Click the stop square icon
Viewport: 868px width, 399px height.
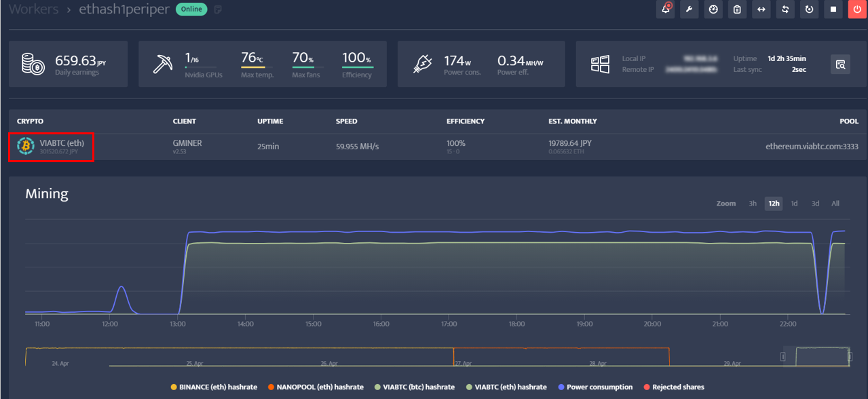pos(832,9)
